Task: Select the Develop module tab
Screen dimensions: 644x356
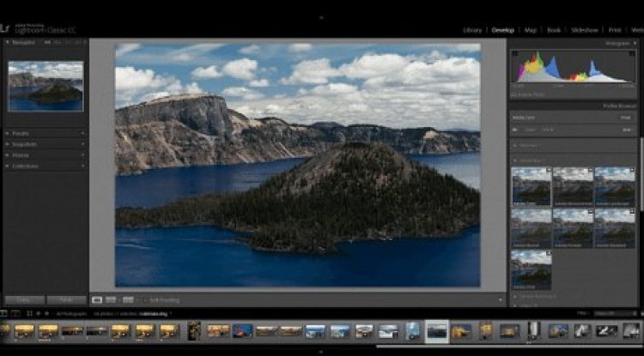Action: click(x=502, y=30)
